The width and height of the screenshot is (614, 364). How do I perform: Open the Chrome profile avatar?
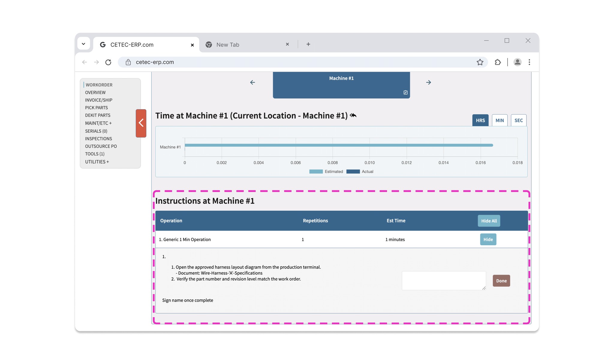pyautogui.click(x=517, y=62)
